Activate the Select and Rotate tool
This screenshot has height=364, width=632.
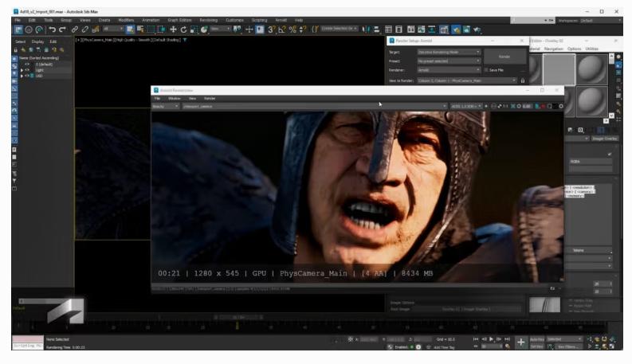tap(184, 29)
